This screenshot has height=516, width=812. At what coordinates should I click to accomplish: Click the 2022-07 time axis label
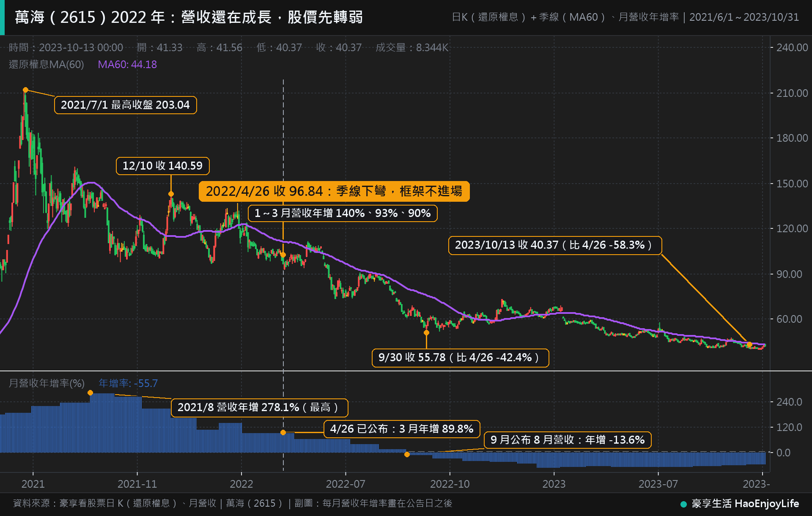346,484
